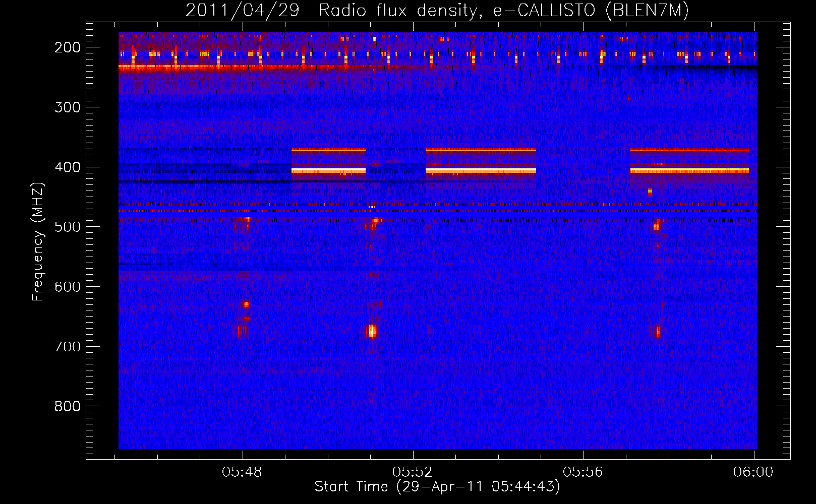Click the 05:48 time tick label
This screenshot has height=504, width=816.
pos(242,472)
